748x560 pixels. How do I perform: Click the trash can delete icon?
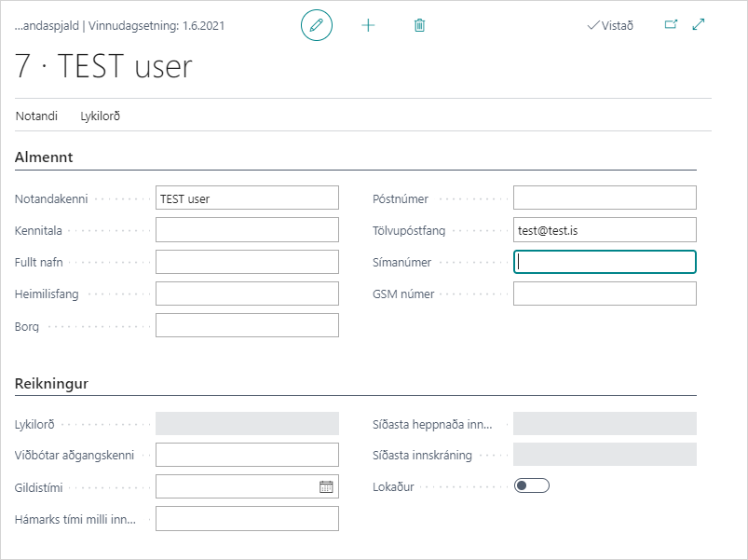(419, 25)
